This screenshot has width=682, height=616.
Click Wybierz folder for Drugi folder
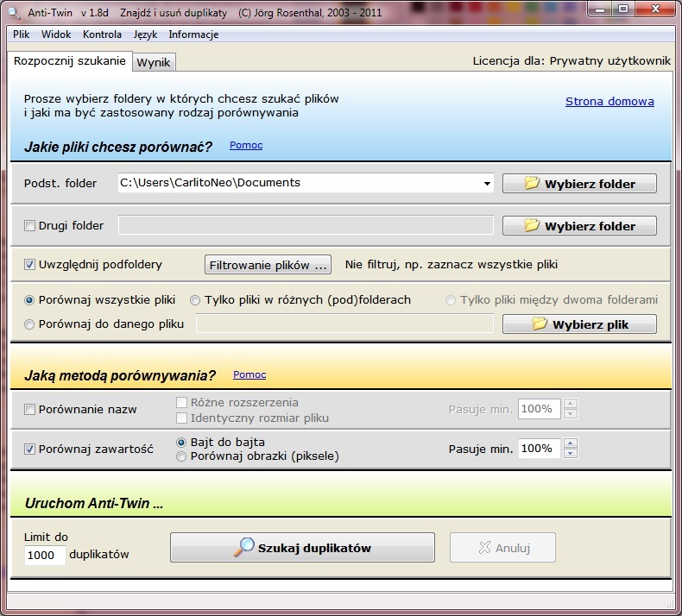coord(579,226)
